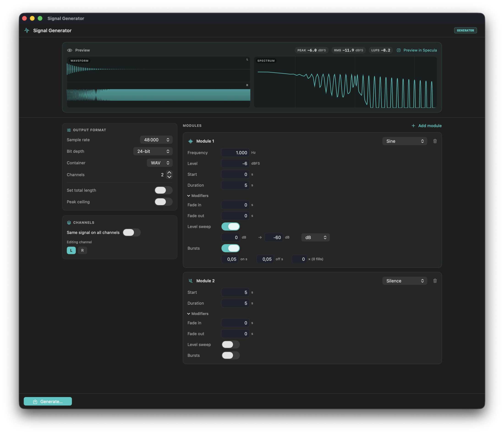Click the SPECTRUM label in preview
504x434 pixels.
266,61
